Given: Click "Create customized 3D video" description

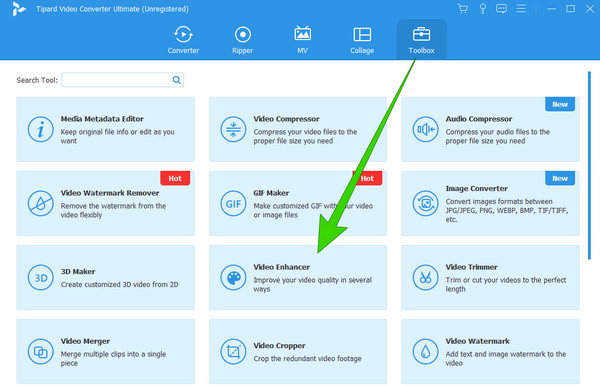Looking at the screenshot, I should (119, 285).
